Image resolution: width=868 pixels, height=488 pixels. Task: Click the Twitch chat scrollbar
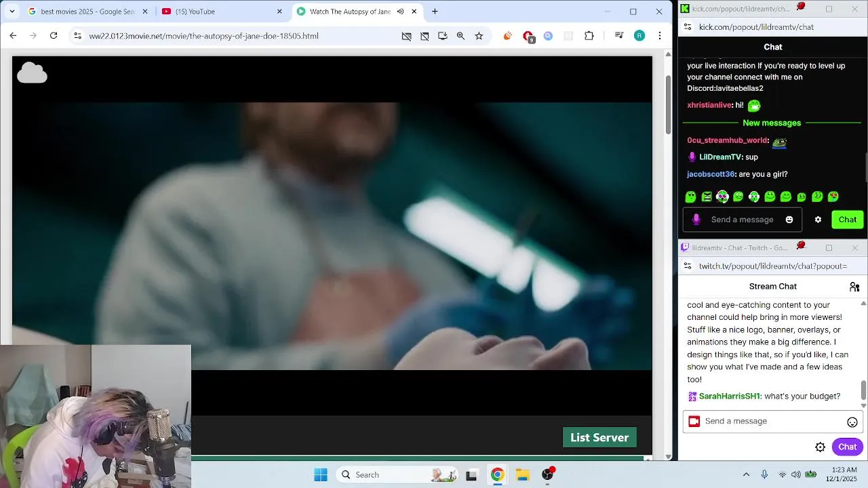click(x=863, y=390)
